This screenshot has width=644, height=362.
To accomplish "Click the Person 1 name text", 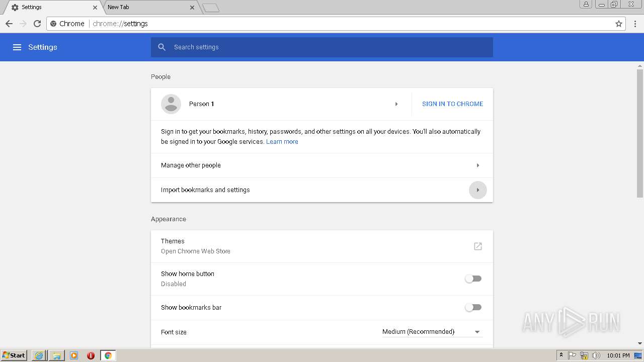I will tap(201, 104).
